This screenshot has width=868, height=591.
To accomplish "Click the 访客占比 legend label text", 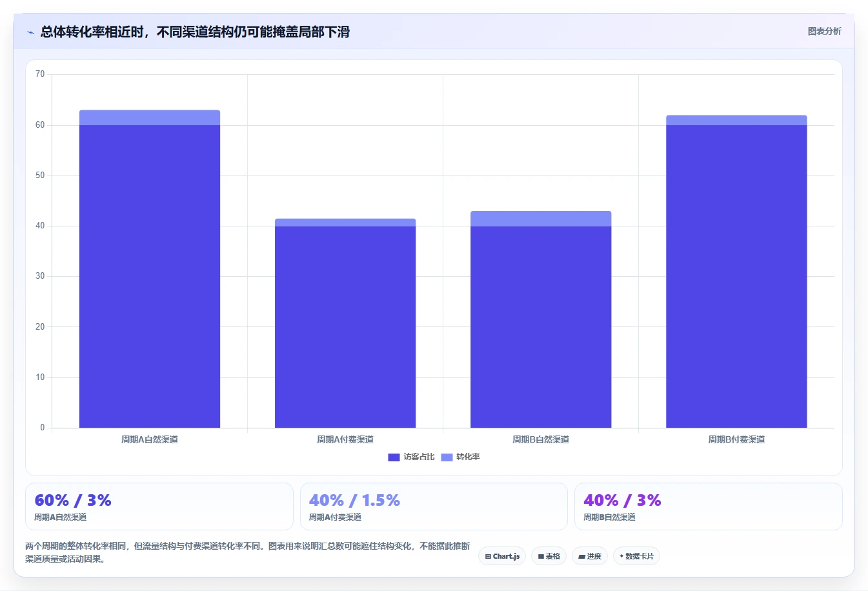I will pyautogui.click(x=419, y=457).
